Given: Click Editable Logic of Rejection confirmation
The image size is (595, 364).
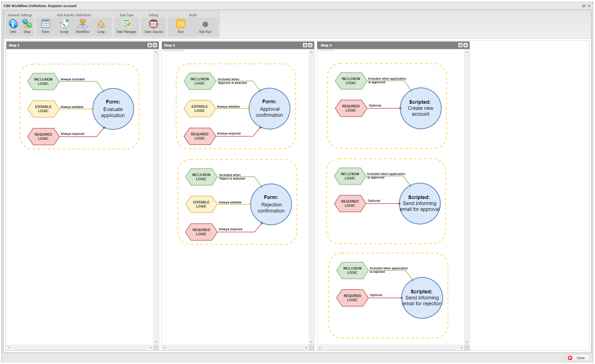Looking at the screenshot, I should (x=201, y=204).
